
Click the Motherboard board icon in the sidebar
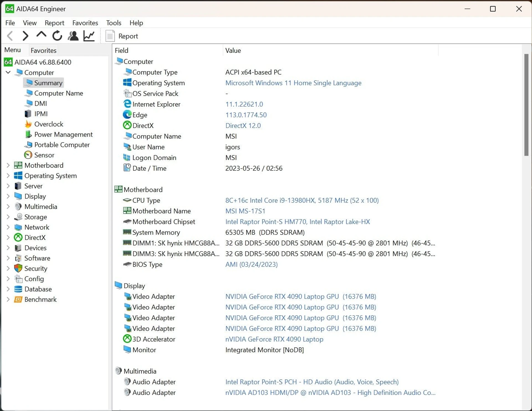(x=18, y=165)
